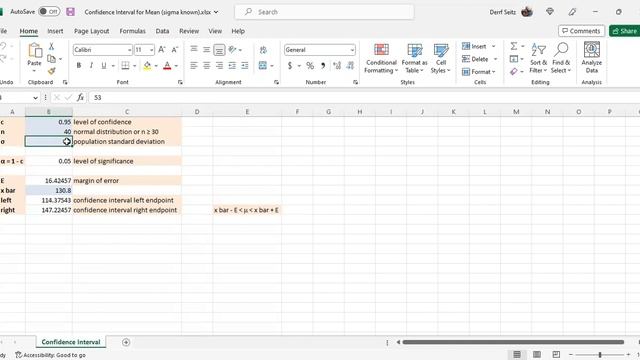Image resolution: width=640 pixels, height=360 pixels.
Task: Click Accounting dollar format icon
Action: pyautogui.click(x=290, y=65)
